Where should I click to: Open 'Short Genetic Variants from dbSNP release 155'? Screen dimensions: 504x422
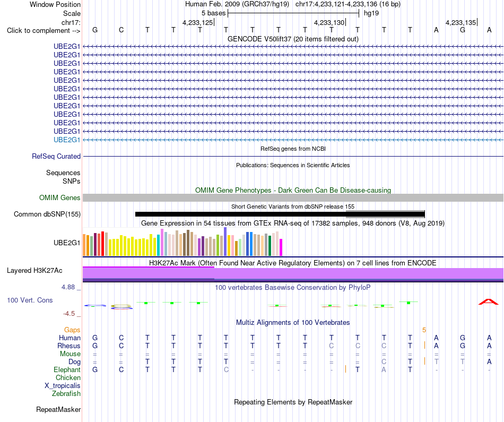(x=293, y=206)
